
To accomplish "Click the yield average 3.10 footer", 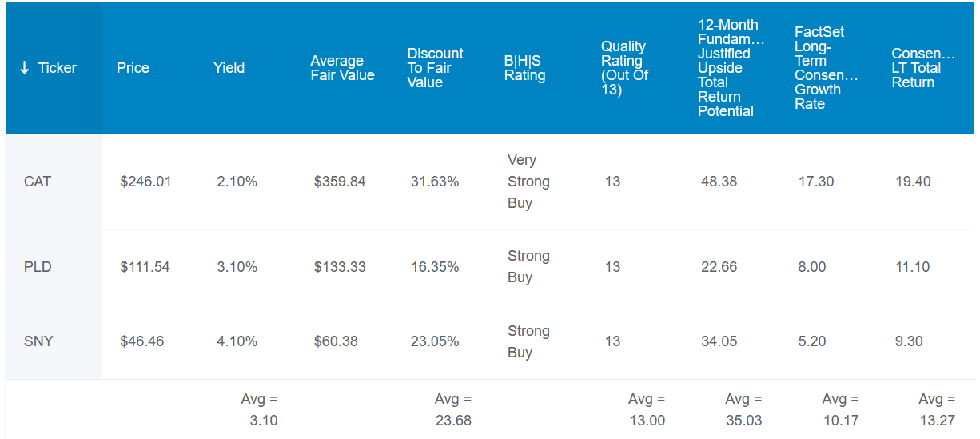I will [x=259, y=409].
